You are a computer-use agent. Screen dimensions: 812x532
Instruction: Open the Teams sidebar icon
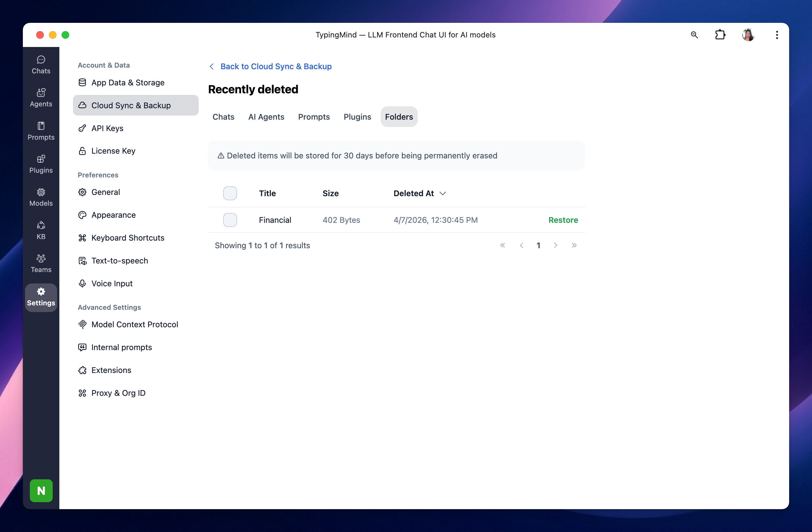coord(41,263)
